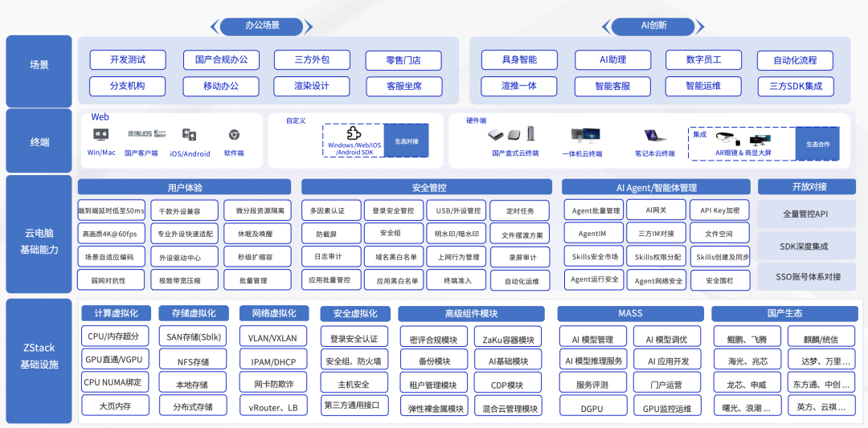Click the 登录安全认证 box
The image size is (868, 428).
click(354, 338)
